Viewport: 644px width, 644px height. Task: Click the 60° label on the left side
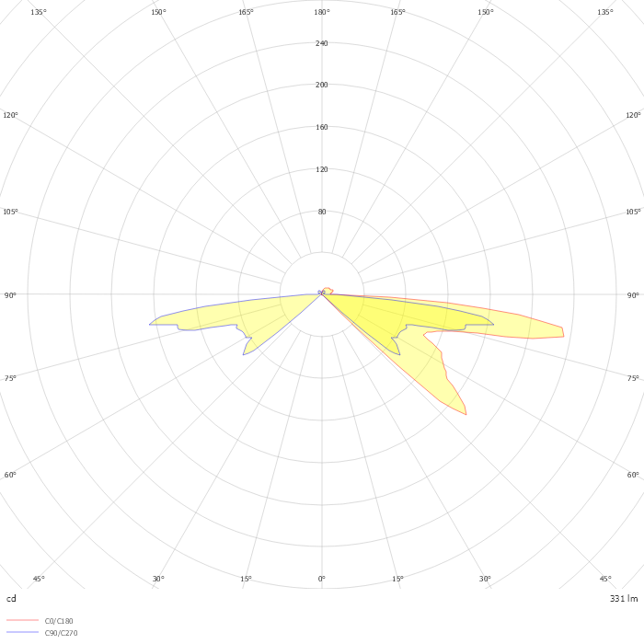coord(10,475)
